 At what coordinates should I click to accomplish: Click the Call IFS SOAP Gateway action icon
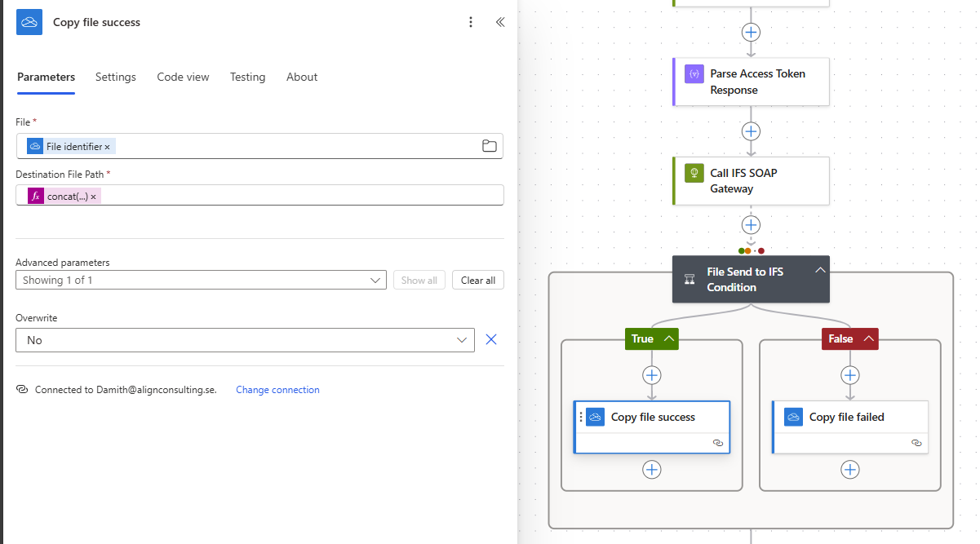coord(694,173)
